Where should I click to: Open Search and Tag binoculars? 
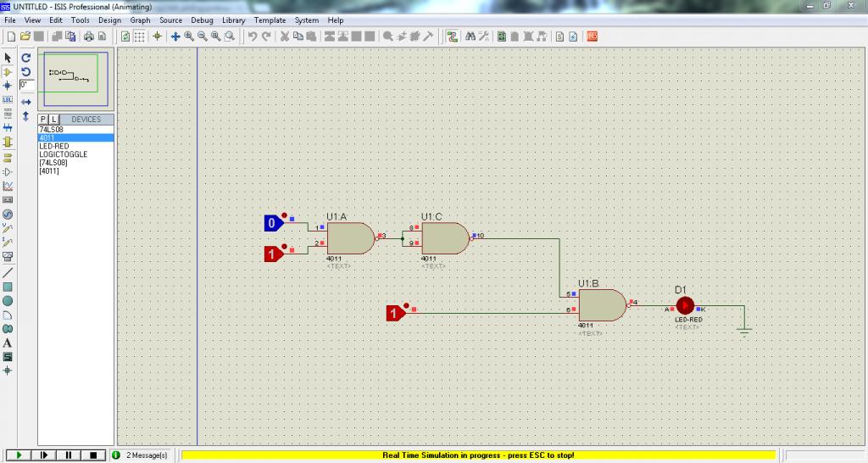(x=470, y=36)
